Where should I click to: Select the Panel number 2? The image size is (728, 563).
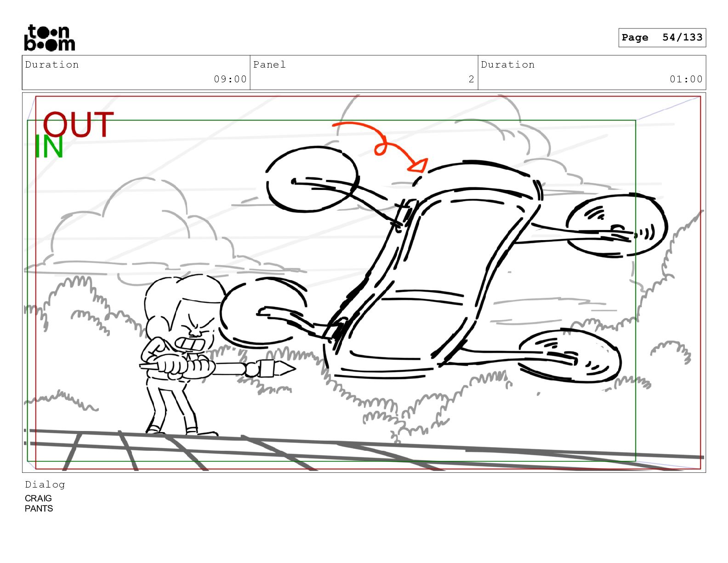[471, 79]
